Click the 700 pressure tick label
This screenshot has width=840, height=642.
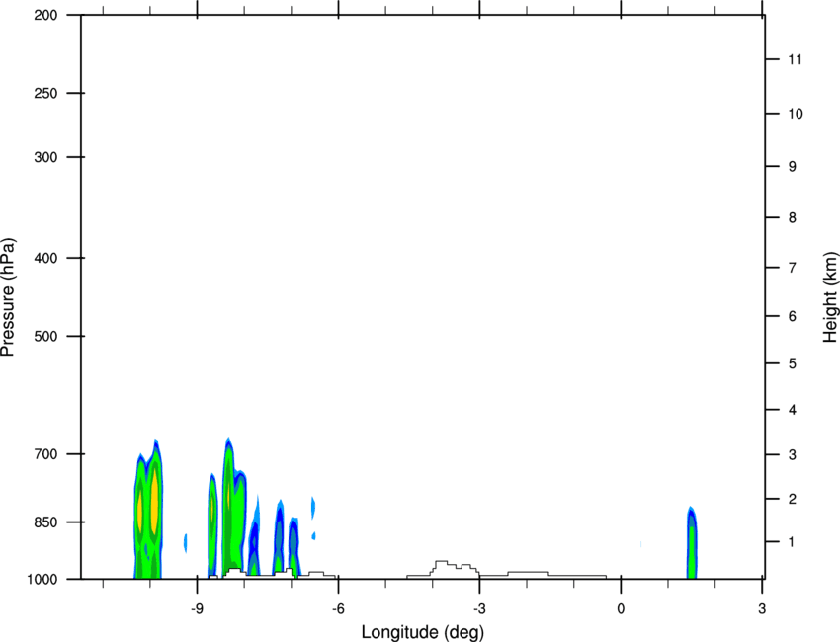click(46, 454)
